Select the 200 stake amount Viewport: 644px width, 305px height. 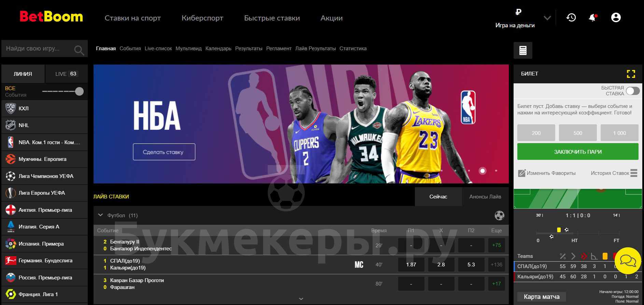point(536,133)
